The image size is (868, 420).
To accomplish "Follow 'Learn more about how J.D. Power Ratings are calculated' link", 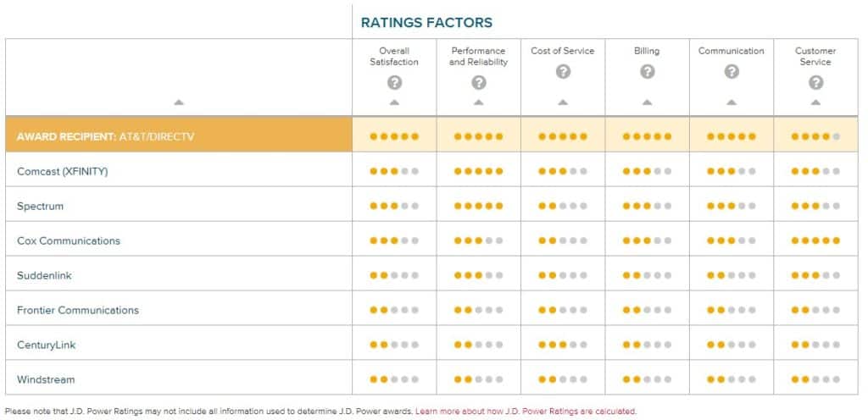I will click(x=526, y=412).
